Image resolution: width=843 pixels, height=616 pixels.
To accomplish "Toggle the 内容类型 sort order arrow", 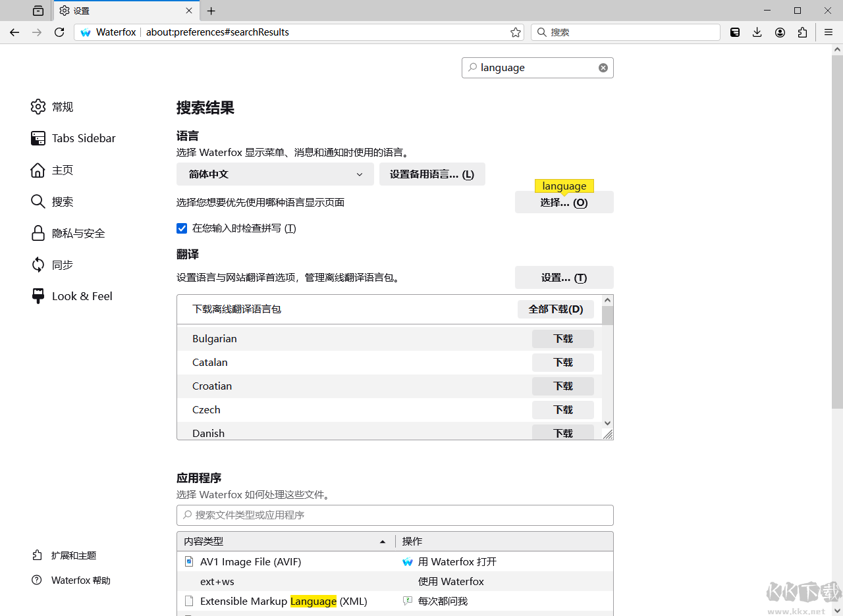I will point(383,541).
